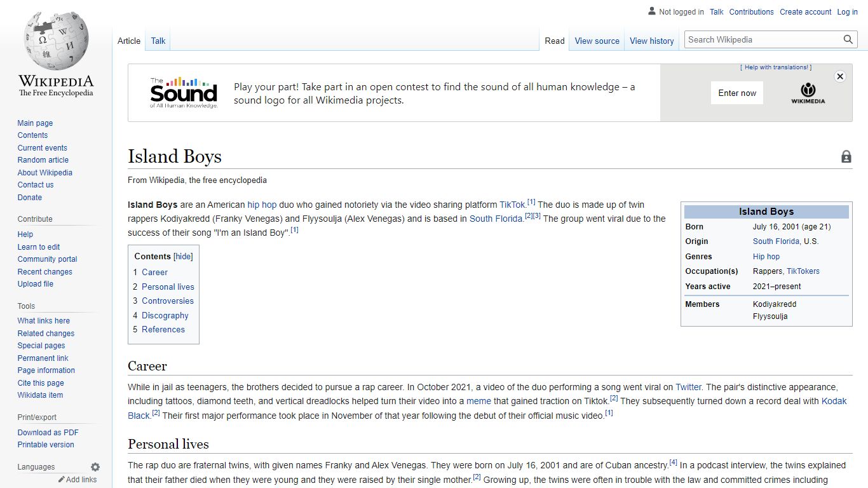
Task: Dismiss the banner with the X icon
Action: (x=840, y=76)
